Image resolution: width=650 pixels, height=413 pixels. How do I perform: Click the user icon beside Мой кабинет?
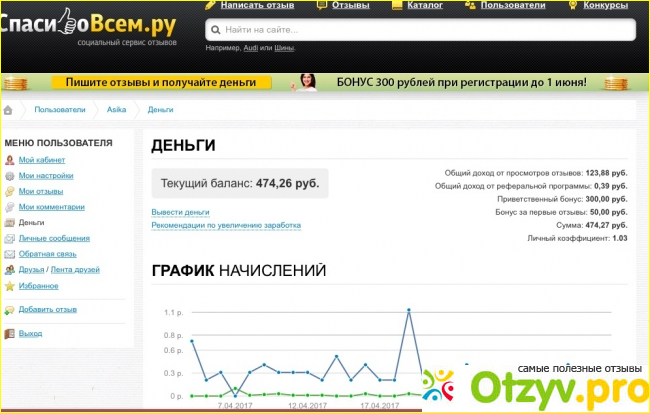(x=10, y=159)
